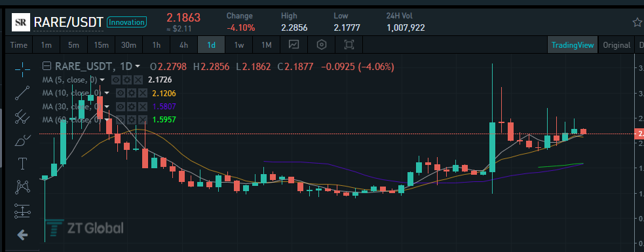The height and width of the screenshot is (252, 644).
Task: Open the chart type line icon
Action: [294, 45]
